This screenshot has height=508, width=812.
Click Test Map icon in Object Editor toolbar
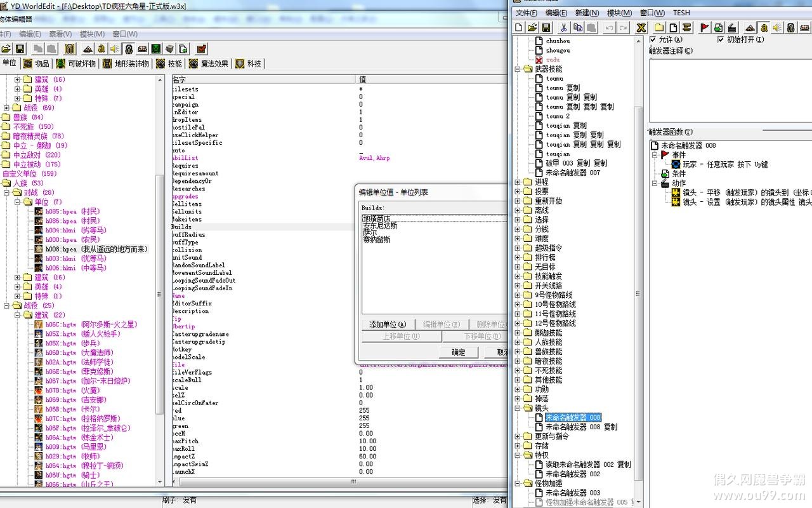(201, 49)
